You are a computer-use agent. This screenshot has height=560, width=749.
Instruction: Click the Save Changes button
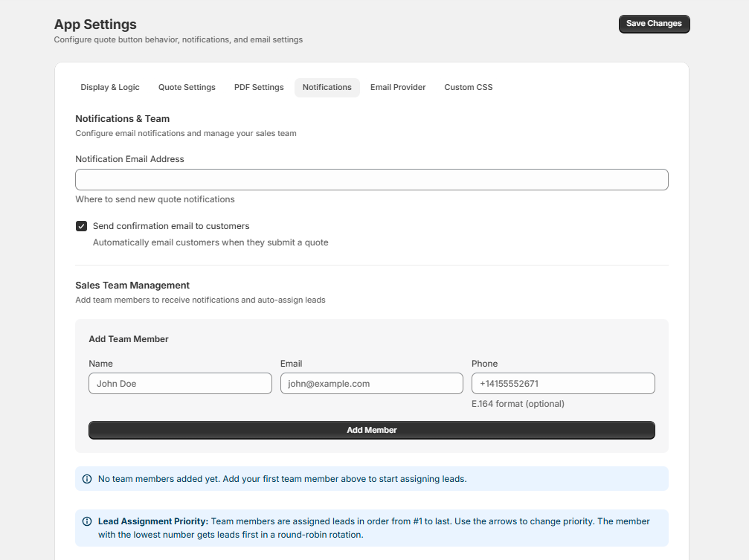coord(654,24)
